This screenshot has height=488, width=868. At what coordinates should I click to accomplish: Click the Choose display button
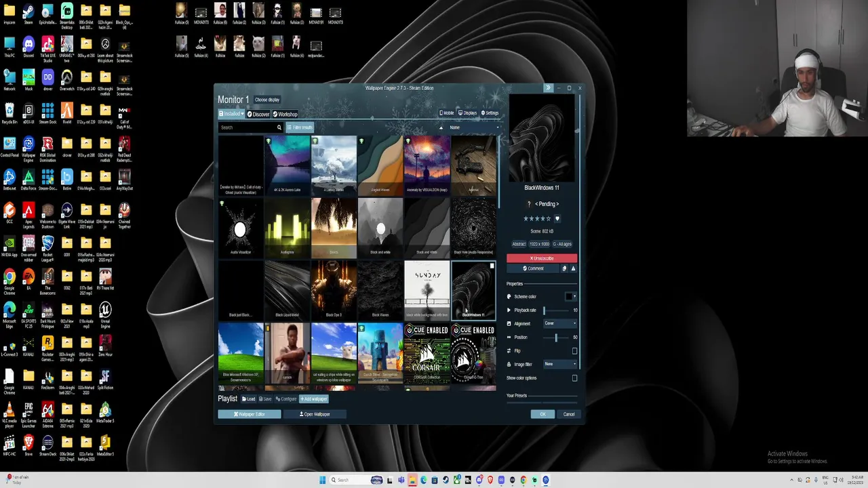tap(267, 100)
